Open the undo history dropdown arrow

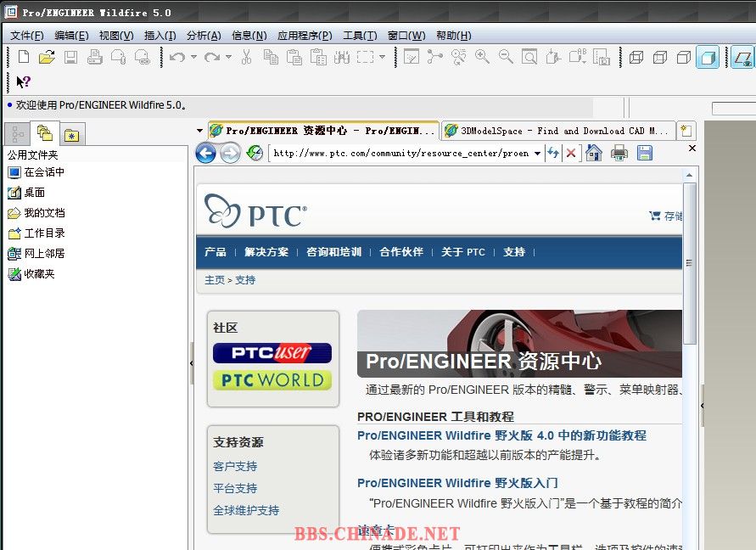tap(193, 57)
